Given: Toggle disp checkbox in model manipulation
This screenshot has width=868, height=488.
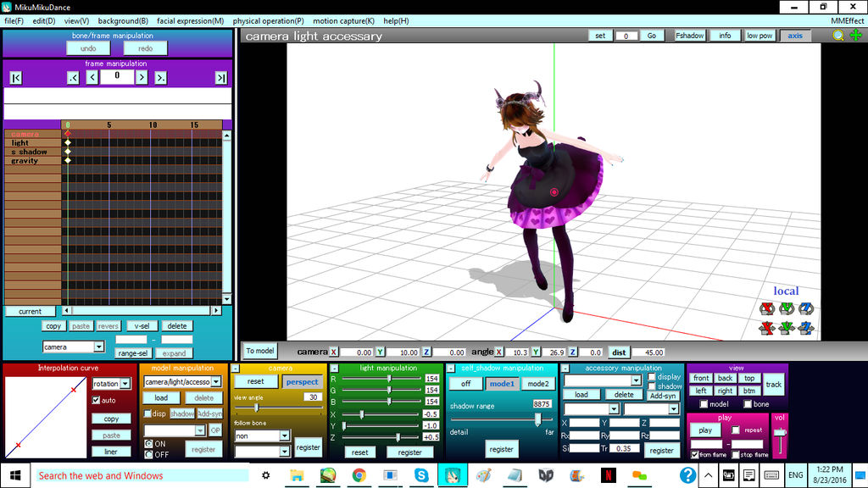Looking at the screenshot, I should (147, 413).
